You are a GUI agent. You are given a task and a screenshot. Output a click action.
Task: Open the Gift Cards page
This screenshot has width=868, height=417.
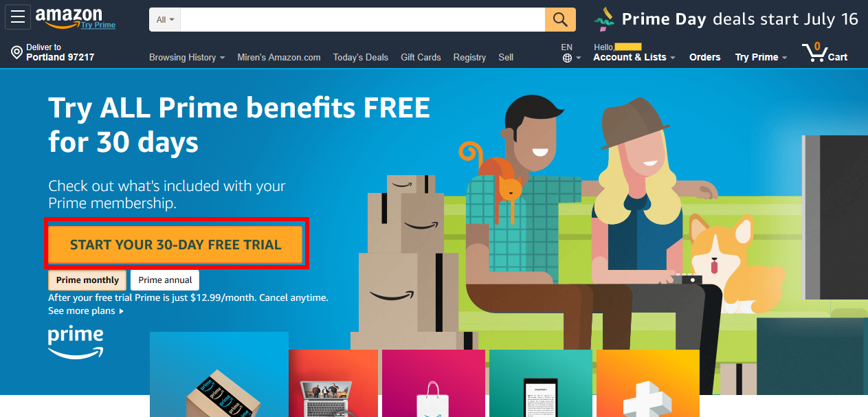click(421, 58)
